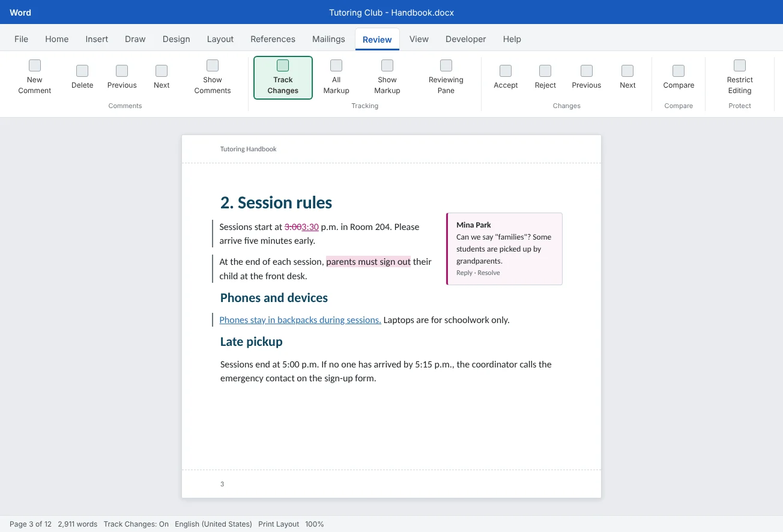Switch to the View tab
The width and height of the screenshot is (783, 532).
point(419,39)
